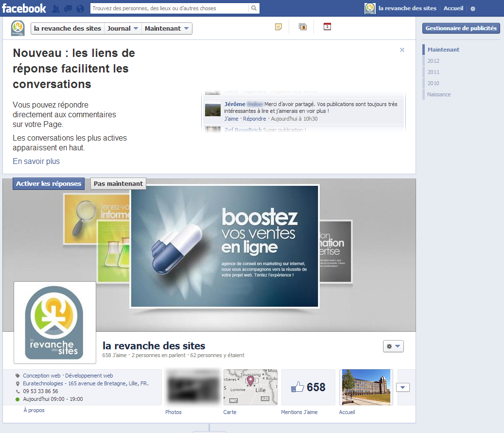Click Mentions J'aime label
Screen dimensions: 504x433
pos(299,412)
